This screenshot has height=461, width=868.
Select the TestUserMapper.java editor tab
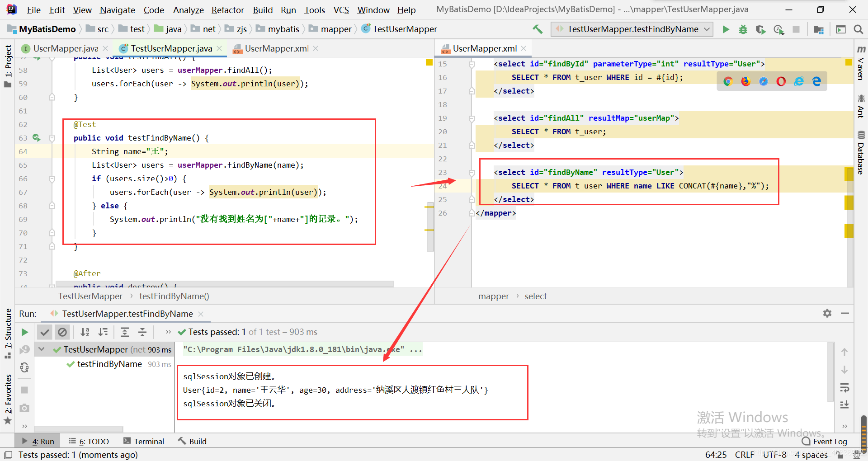pos(171,48)
